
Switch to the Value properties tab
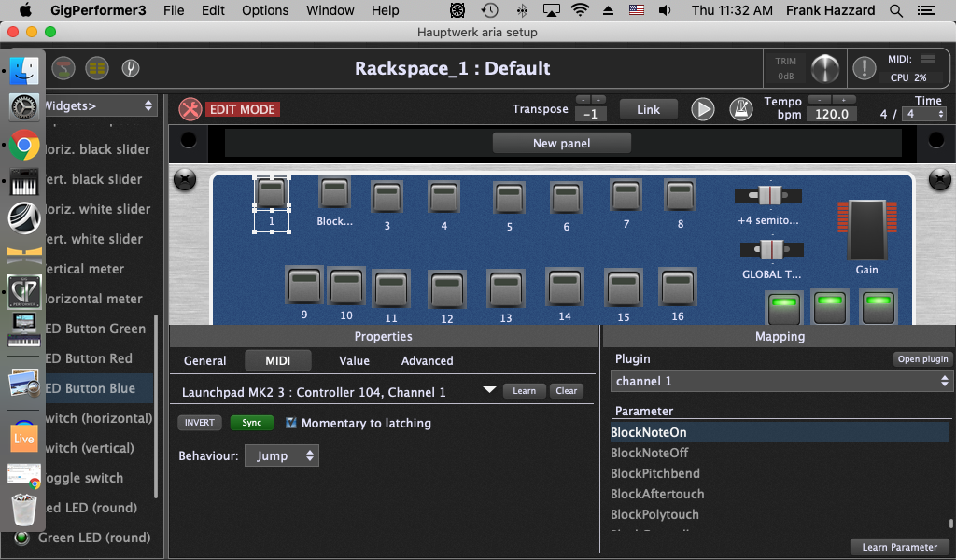pos(354,360)
